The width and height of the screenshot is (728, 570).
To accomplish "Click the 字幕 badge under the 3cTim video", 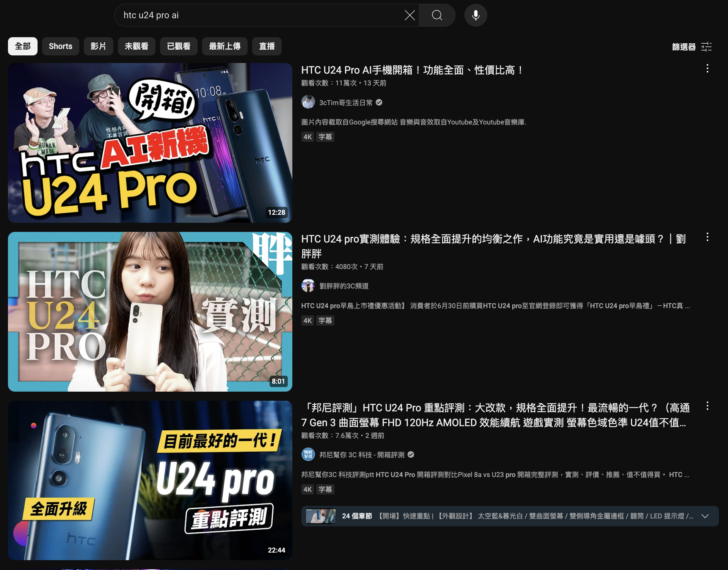I will coord(325,137).
